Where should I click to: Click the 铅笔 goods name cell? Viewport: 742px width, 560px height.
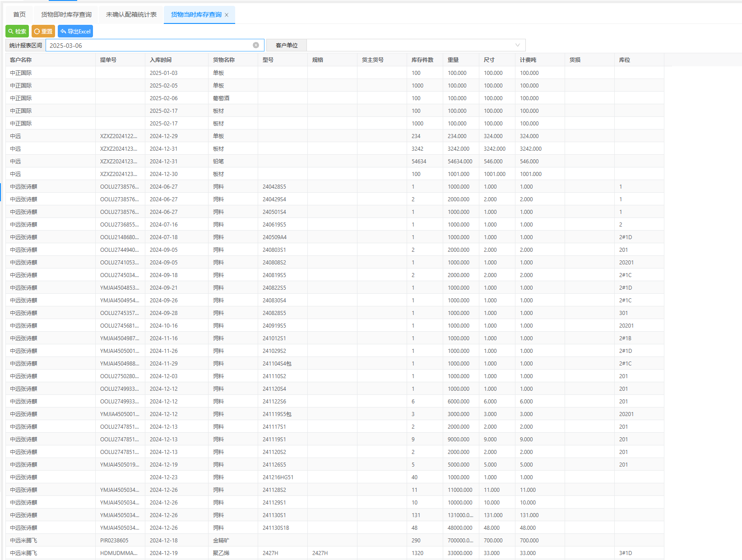pyautogui.click(x=218, y=162)
